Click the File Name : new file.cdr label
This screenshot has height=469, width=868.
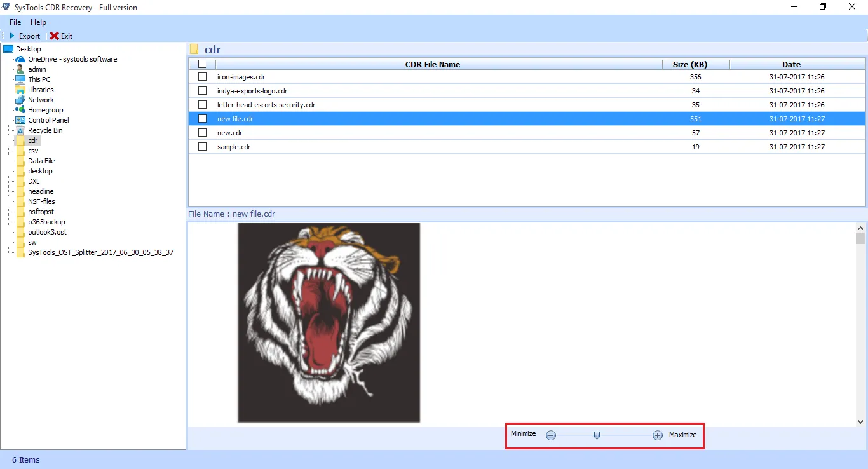[231, 214]
